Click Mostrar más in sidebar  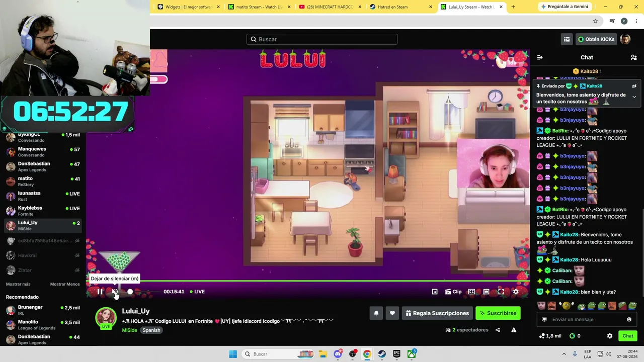[x=18, y=284]
